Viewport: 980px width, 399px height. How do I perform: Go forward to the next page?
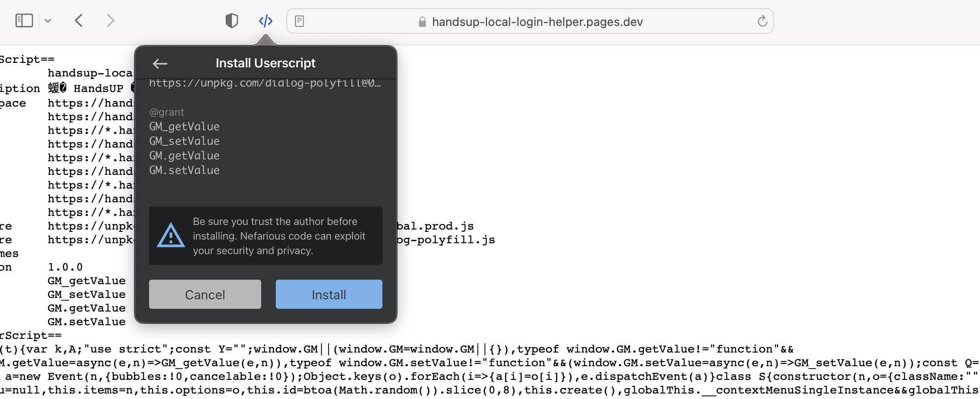pos(110,21)
